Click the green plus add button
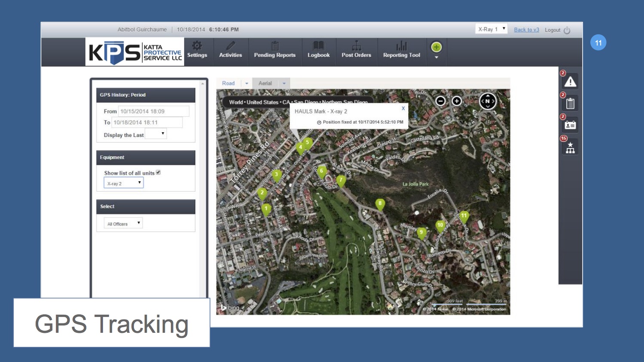The width and height of the screenshot is (644, 362). click(436, 47)
